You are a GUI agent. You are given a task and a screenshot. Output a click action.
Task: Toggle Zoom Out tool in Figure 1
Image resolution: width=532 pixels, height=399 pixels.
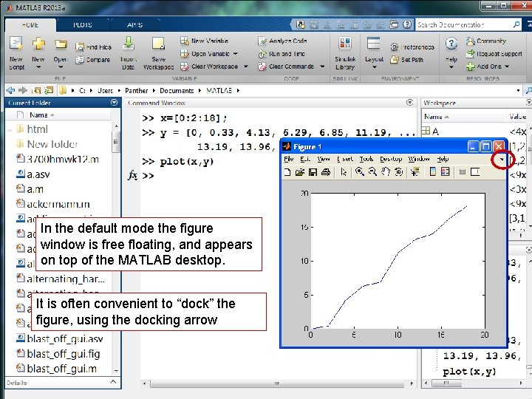point(372,172)
